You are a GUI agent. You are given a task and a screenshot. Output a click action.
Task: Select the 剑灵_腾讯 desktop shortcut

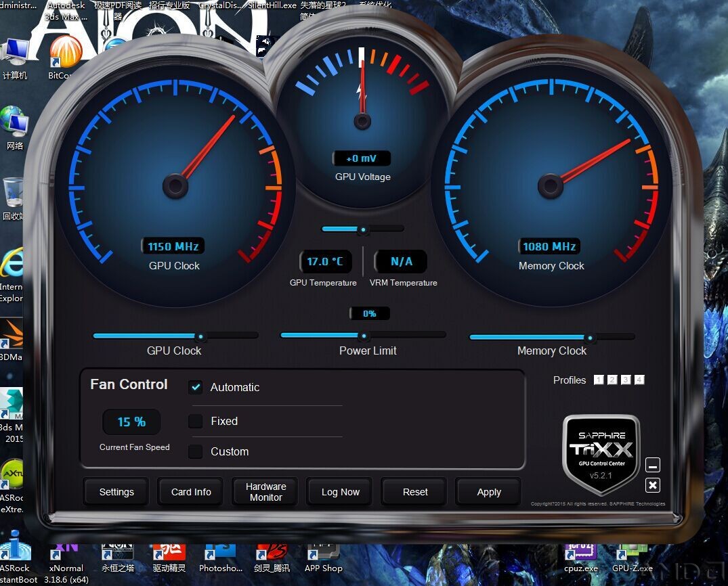272,558
